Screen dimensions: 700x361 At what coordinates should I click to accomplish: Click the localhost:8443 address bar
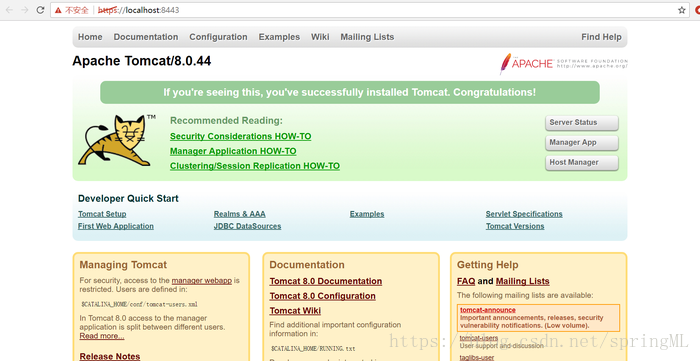click(x=371, y=10)
